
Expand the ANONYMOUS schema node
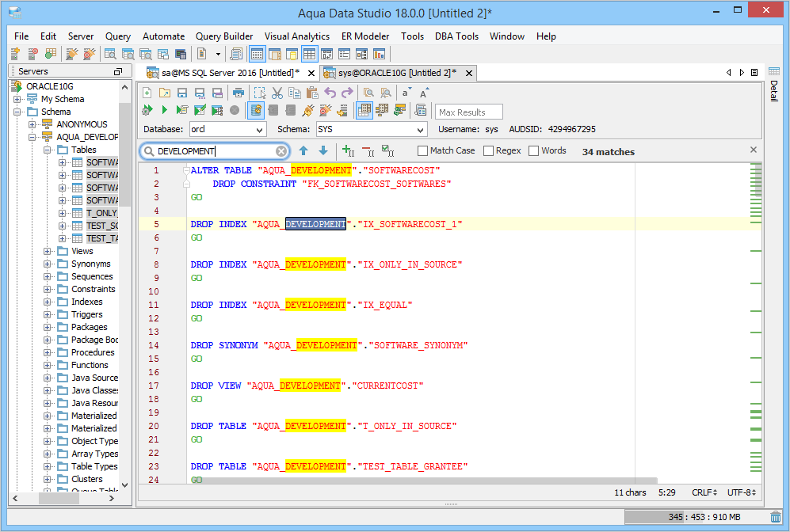click(32, 124)
